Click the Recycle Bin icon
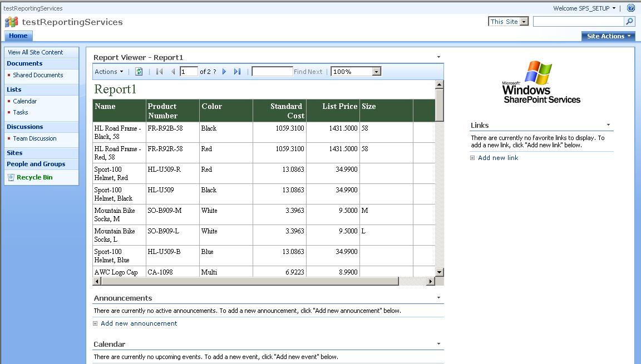This screenshot has width=641, height=364. (x=11, y=177)
